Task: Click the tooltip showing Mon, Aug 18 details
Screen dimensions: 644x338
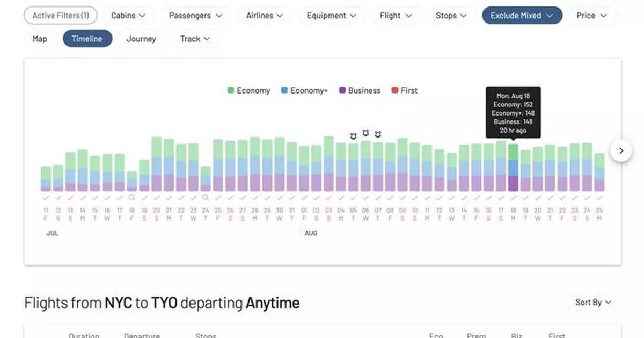Action: [514, 112]
